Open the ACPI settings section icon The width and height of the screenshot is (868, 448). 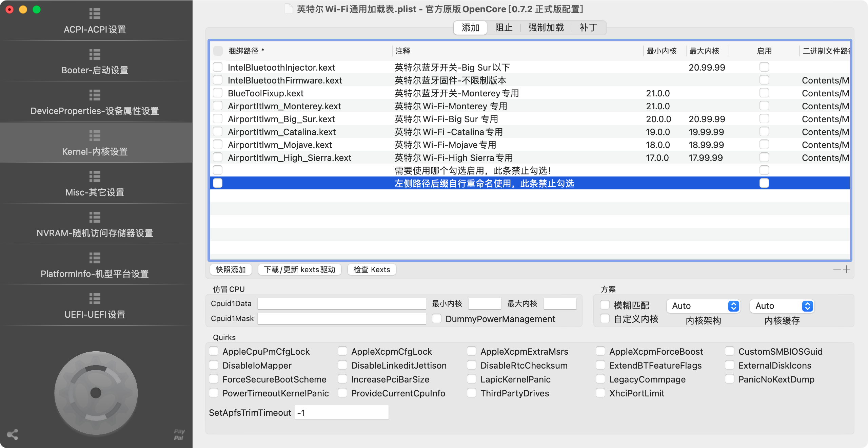[x=95, y=14]
